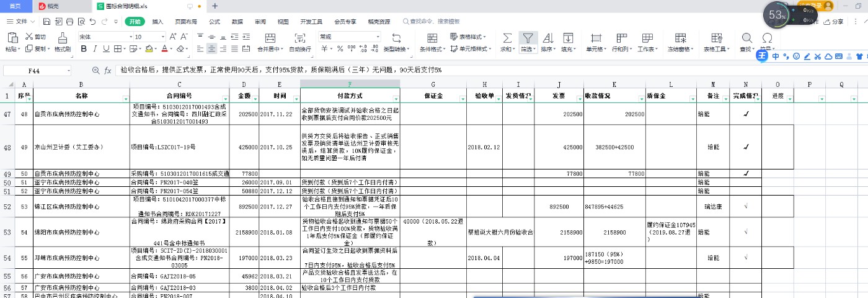Screen dimensions: 868x298
Task: Open the 公式 (Formulas) ribbon tab
Action: 215,21
